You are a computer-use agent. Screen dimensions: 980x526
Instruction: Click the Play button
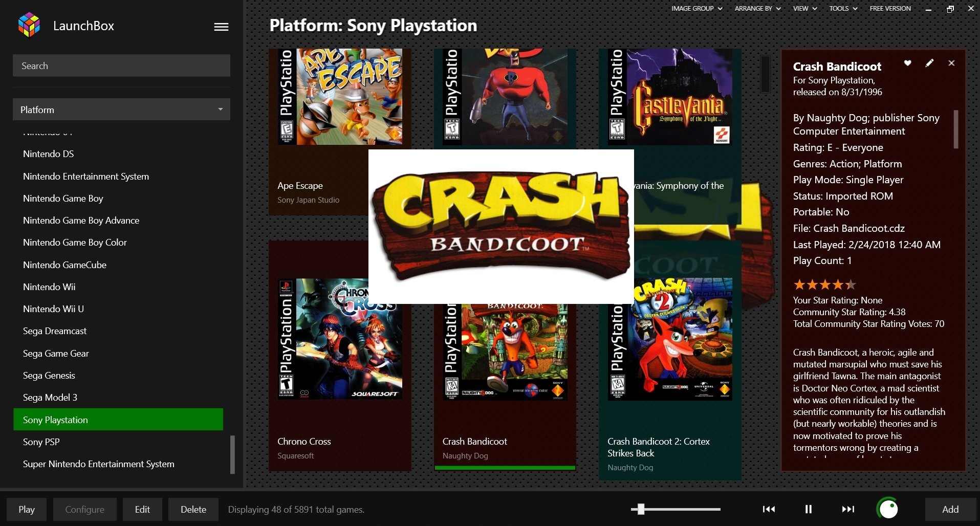pos(27,509)
